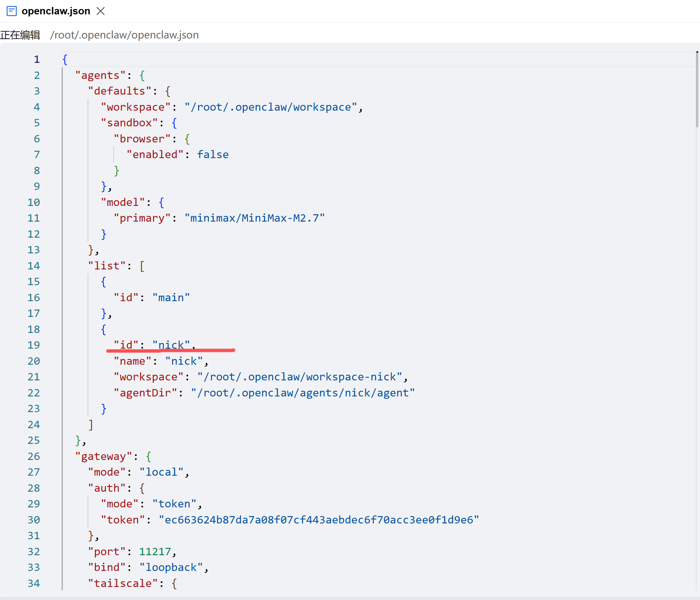Click the "enabled" key on line 7

pos(155,155)
